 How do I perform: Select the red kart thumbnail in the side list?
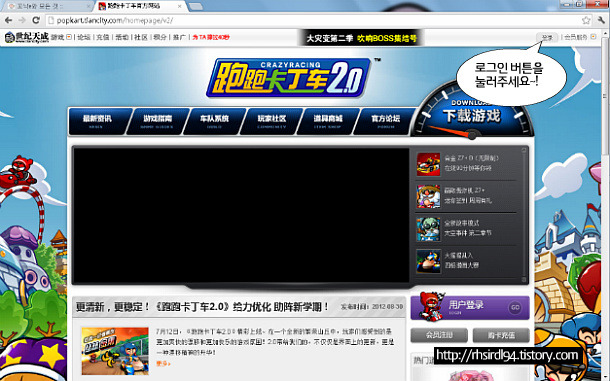point(428,164)
